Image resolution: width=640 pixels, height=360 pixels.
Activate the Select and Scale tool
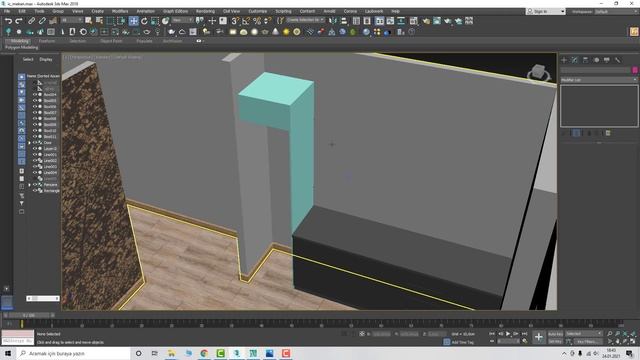click(155, 20)
